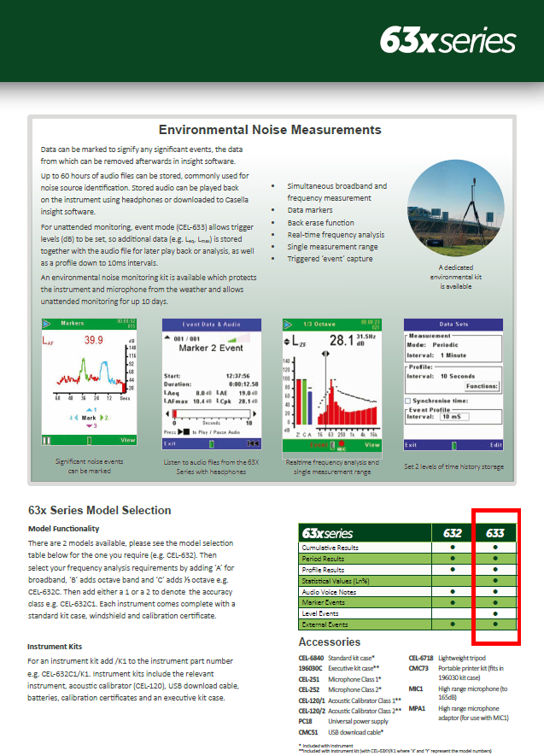Click the Audio Voice Notes row label
The height and width of the screenshot is (756, 544).
329,592
